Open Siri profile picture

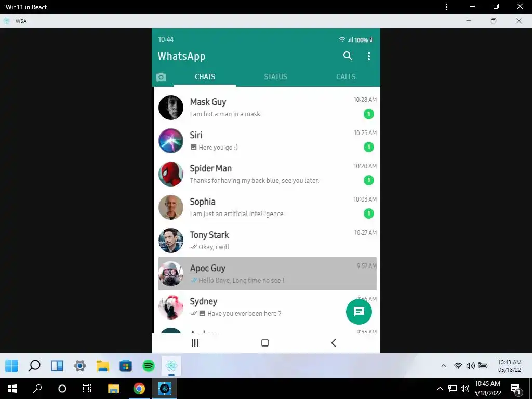point(171,141)
